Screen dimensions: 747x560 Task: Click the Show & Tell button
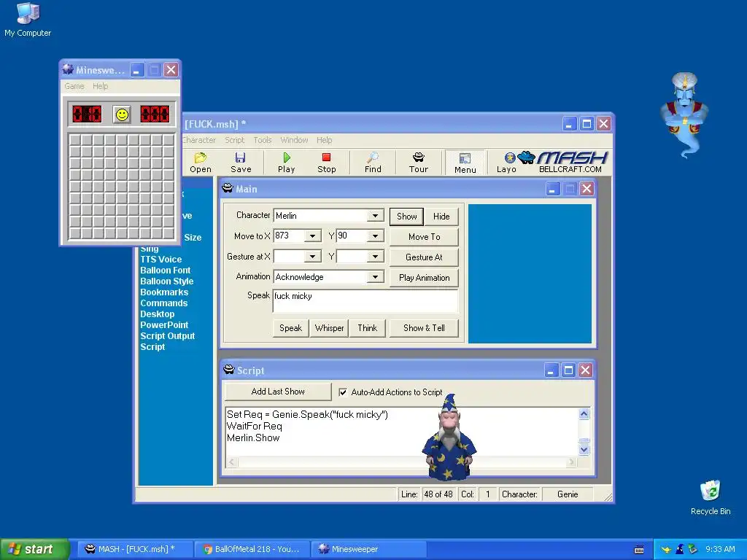tap(424, 328)
